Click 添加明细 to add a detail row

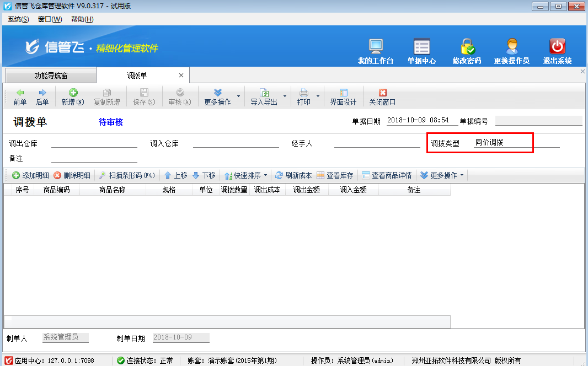[28, 175]
